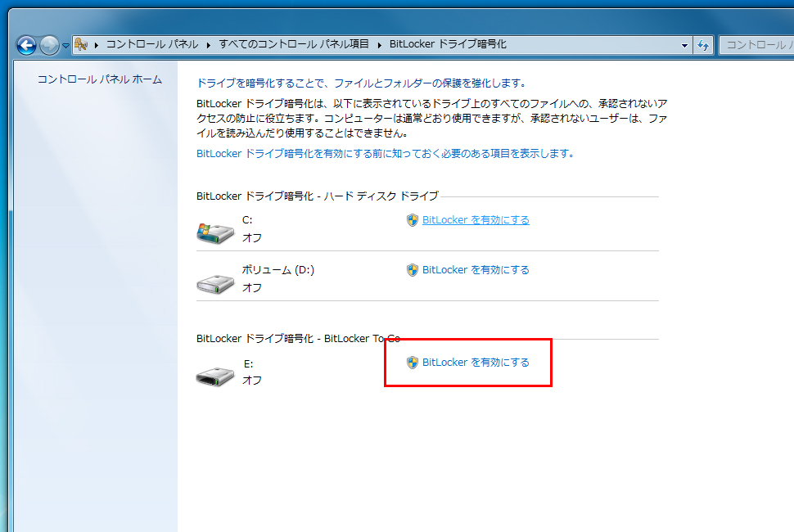Image resolution: width=794 pixels, height=532 pixels.
Task: Expand the arrow after すべてのコントロール パネル項目
Action: [x=379, y=45]
